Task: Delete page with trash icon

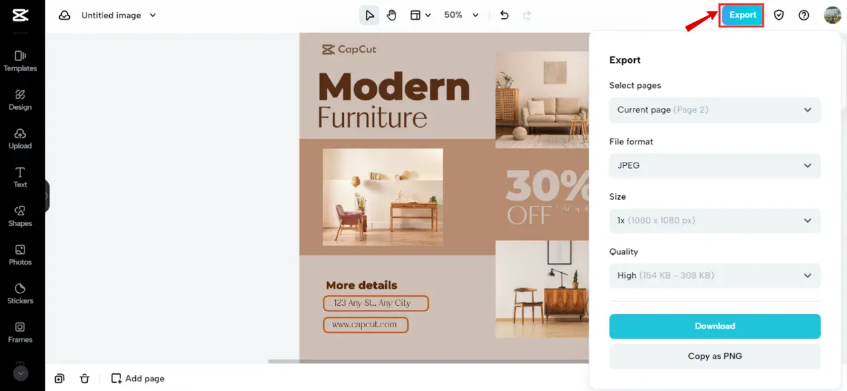Action: [x=84, y=379]
